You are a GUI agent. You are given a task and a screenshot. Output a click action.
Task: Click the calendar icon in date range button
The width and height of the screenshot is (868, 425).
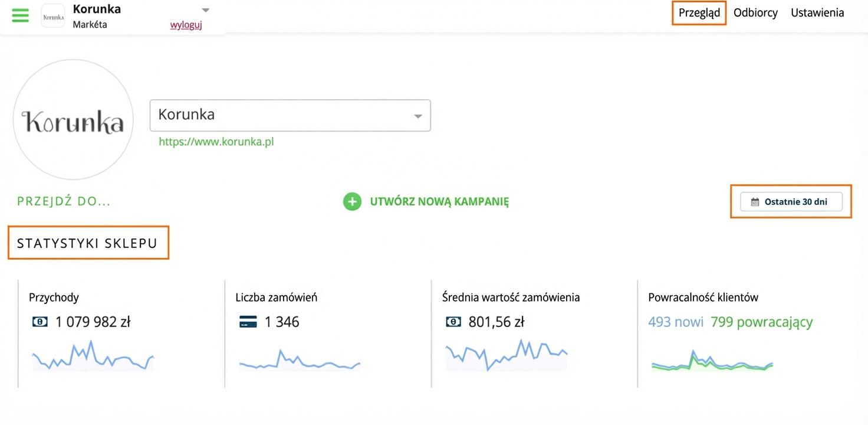[755, 202]
